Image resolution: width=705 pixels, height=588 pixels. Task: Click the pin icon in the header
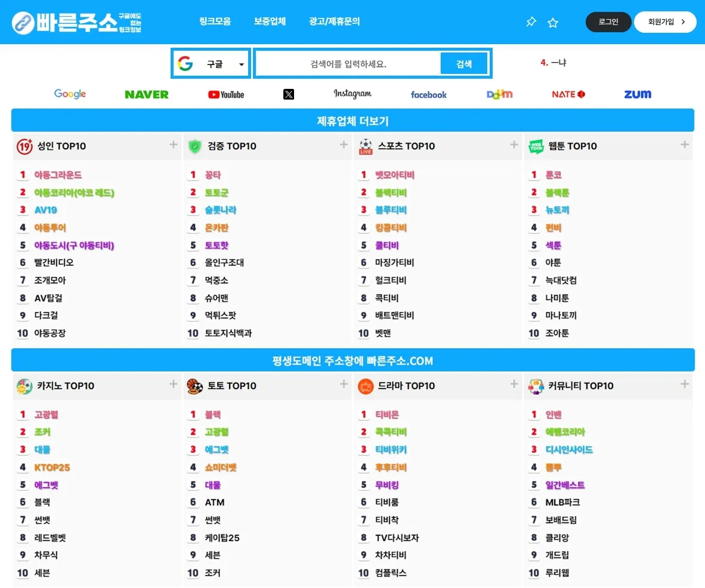(x=531, y=22)
